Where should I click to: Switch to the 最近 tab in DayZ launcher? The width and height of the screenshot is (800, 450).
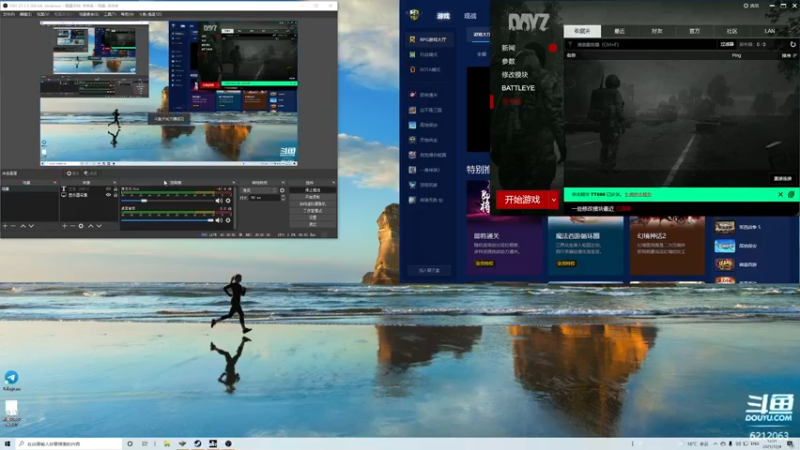tap(619, 31)
